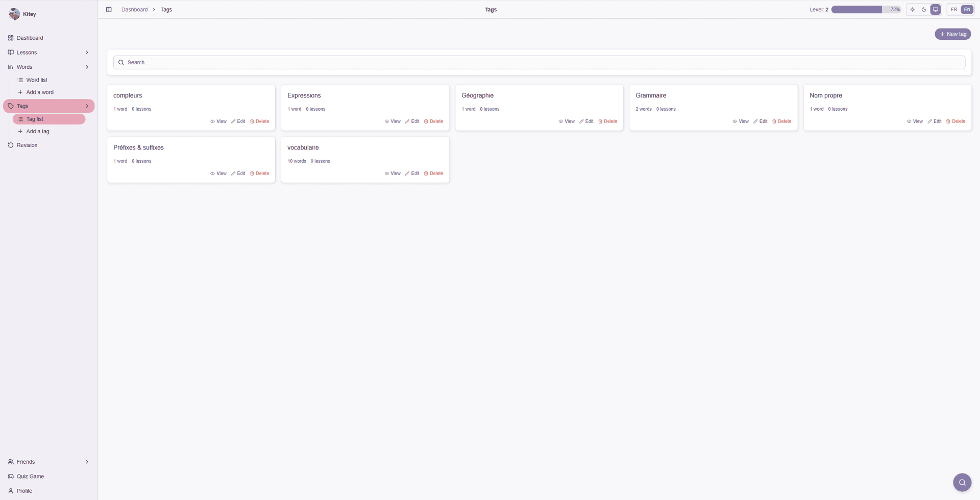Viewport: 980px width, 500px height.
Task: View the Géographie tag
Action: coord(567,121)
